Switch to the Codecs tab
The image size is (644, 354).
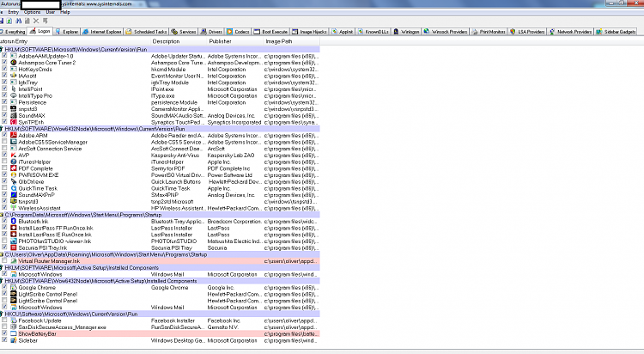[238, 32]
